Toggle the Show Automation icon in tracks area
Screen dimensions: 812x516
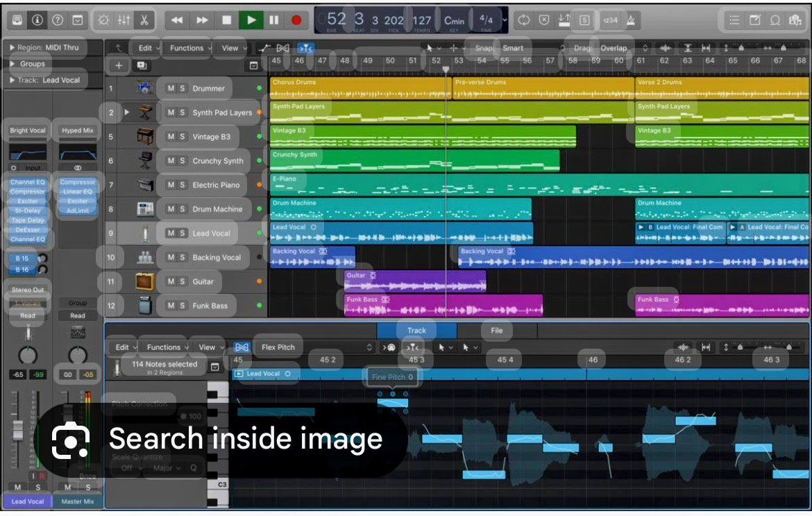(264, 48)
